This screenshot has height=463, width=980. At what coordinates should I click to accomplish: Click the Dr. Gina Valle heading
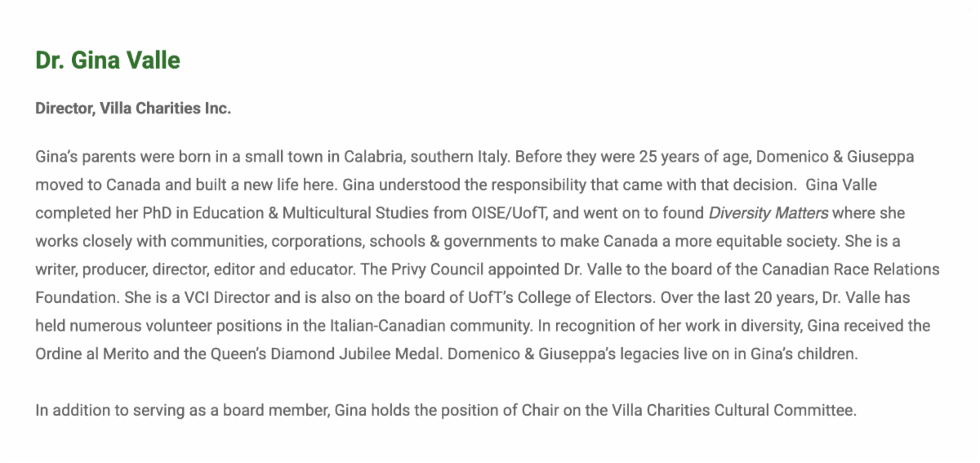click(108, 60)
